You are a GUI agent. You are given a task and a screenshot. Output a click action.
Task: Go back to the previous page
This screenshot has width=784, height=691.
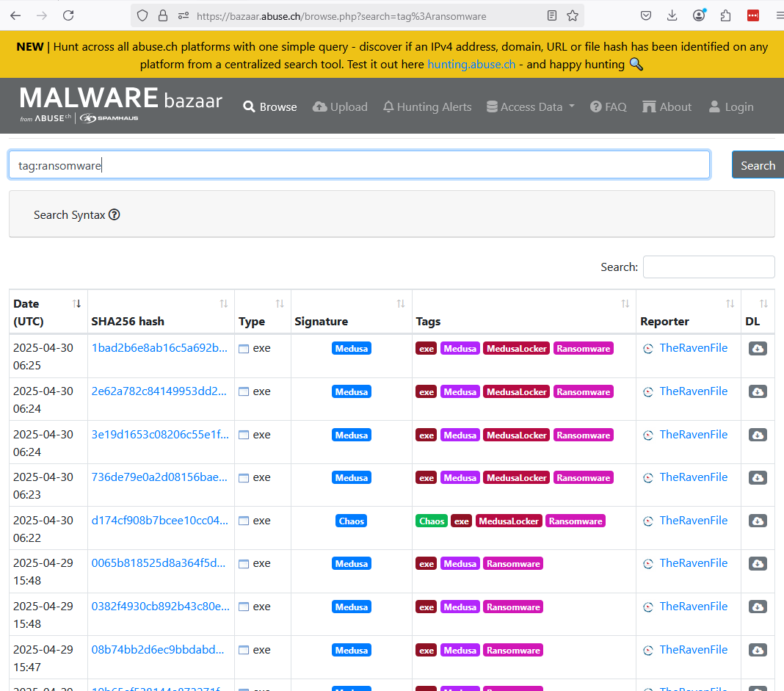coord(15,16)
